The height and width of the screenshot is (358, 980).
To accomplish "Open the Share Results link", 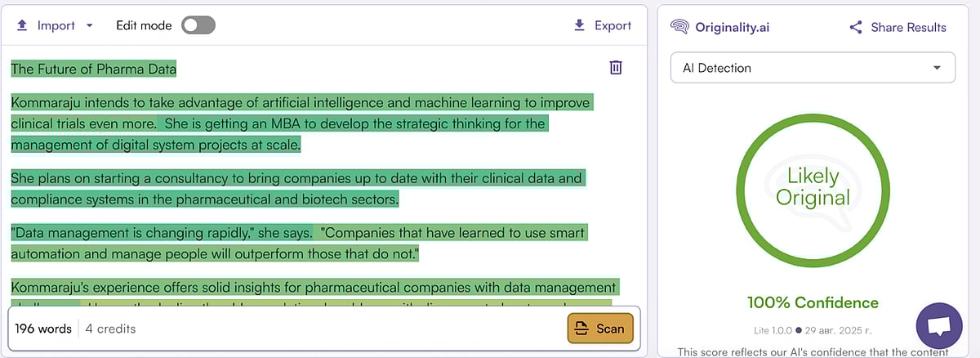I will 908,27.
